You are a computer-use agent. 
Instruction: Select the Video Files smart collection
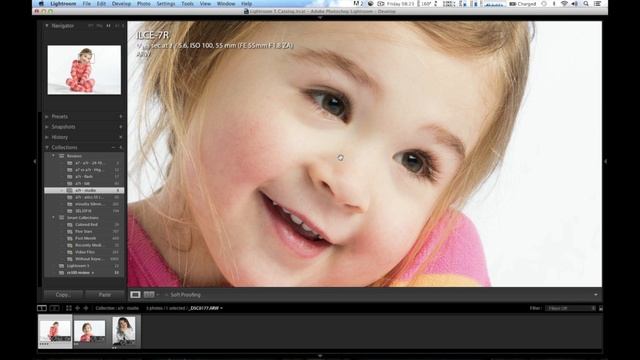[84, 252]
